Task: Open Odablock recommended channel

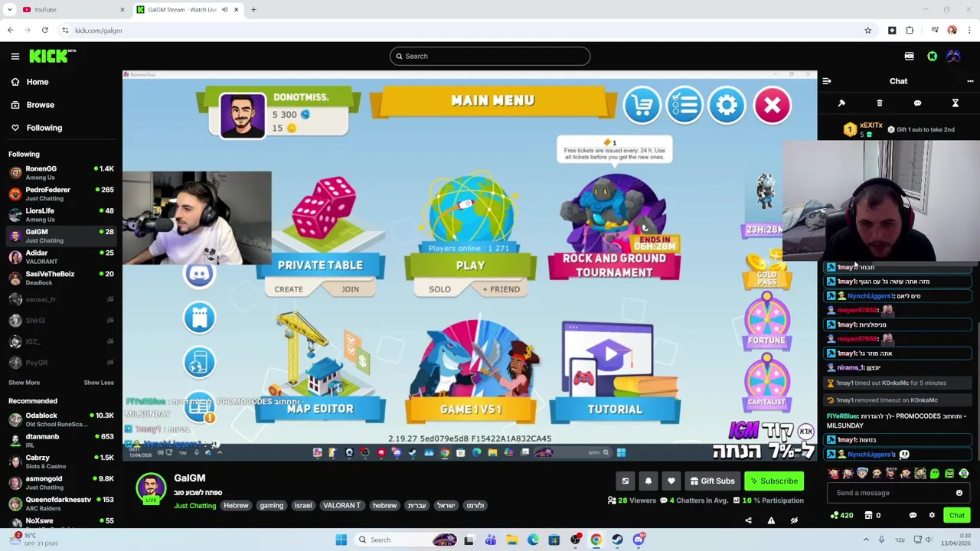Action: (x=61, y=419)
